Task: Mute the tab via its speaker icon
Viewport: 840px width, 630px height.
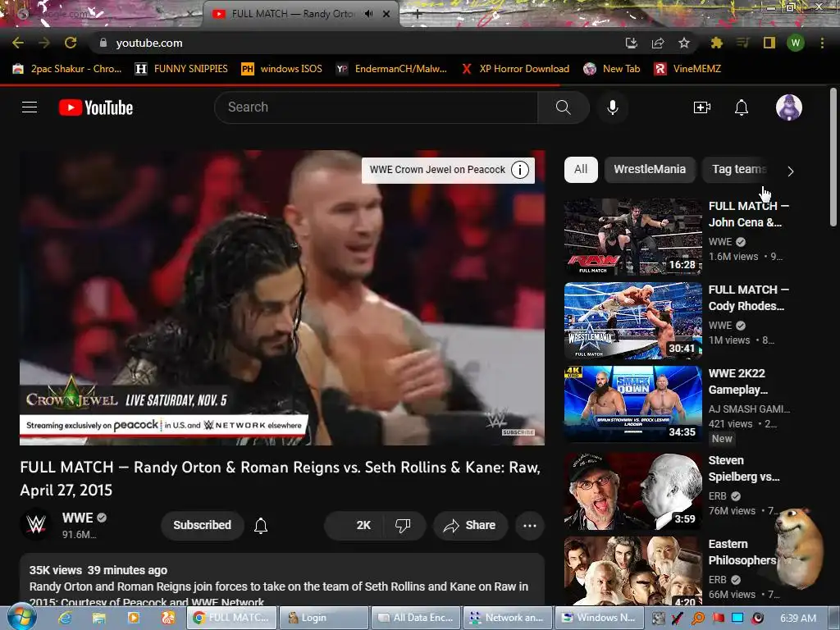Action: (368, 14)
